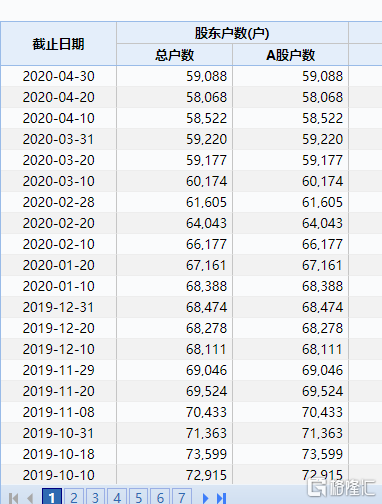Click the previous page arrow icon
Screen dimensions: 382x504
pos(30,498)
